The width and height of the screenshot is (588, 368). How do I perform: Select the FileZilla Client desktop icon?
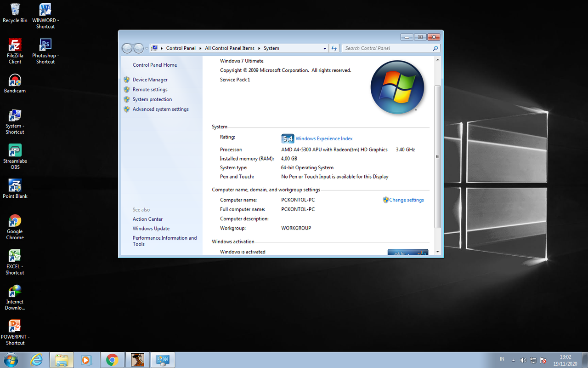click(x=15, y=51)
